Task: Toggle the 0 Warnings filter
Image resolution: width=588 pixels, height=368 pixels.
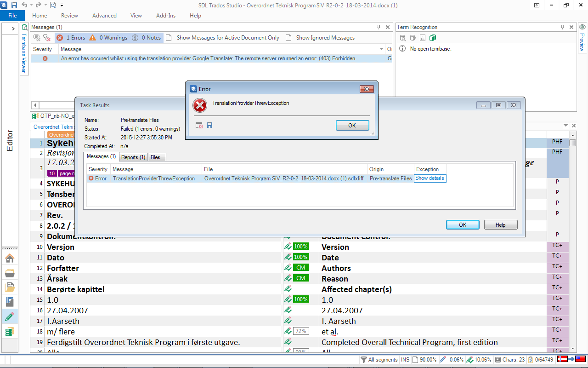Action: [108, 38]
